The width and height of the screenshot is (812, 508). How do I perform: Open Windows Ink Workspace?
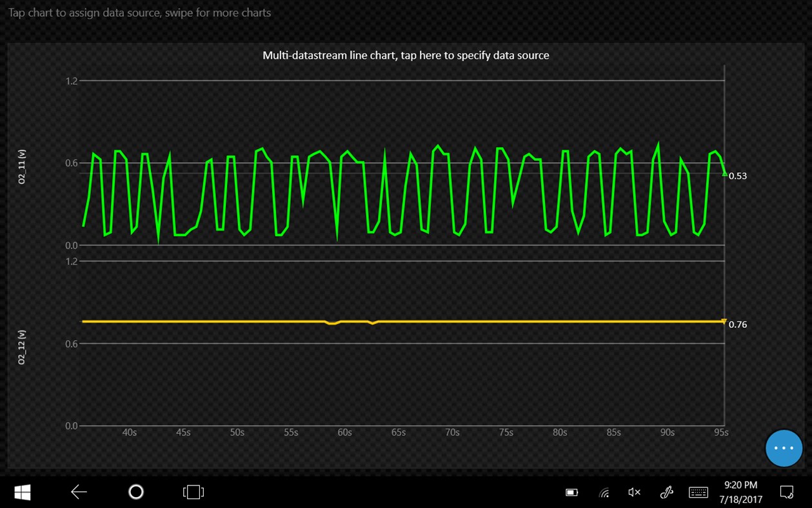click(x=666, y=492)
